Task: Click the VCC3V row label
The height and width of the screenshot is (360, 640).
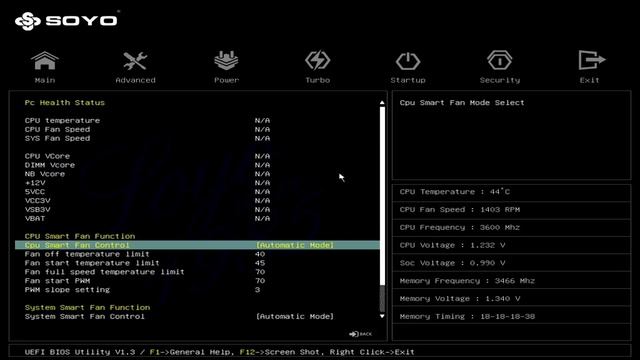Action: coord(38,201)
